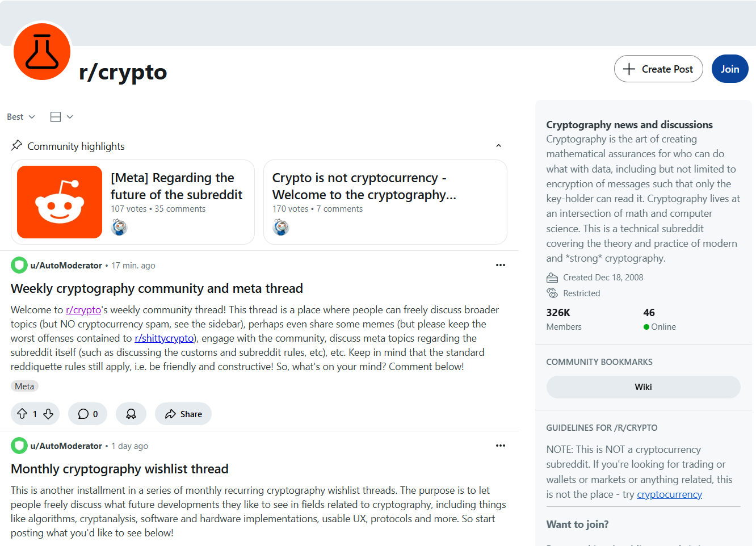Viewport: 756px width, 546px height.
Task: Click the Restricted eye icon
Action: click(x=552, y=293)
